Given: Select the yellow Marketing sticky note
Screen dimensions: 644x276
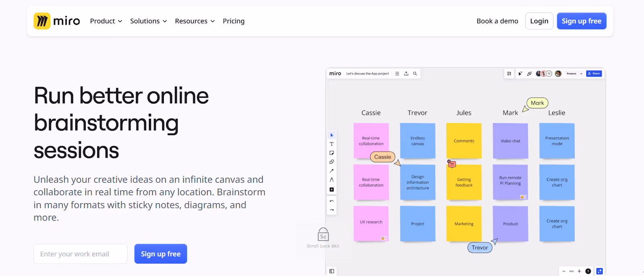Looking at the screenshot, I should click(x=464, y=224).
